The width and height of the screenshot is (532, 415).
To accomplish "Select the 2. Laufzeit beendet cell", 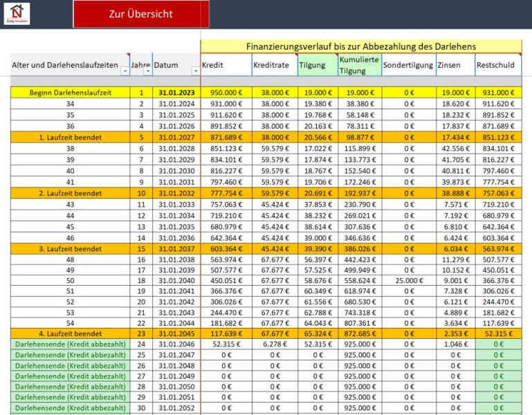I will click(x=71, y=194).
